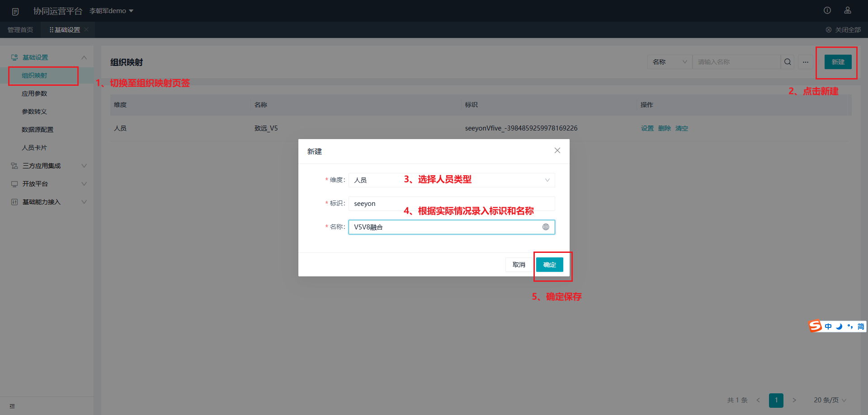Click the 三方应用集成 sidebar icon
This screenshot has height=415, width=868.
[x=14, y=166]
